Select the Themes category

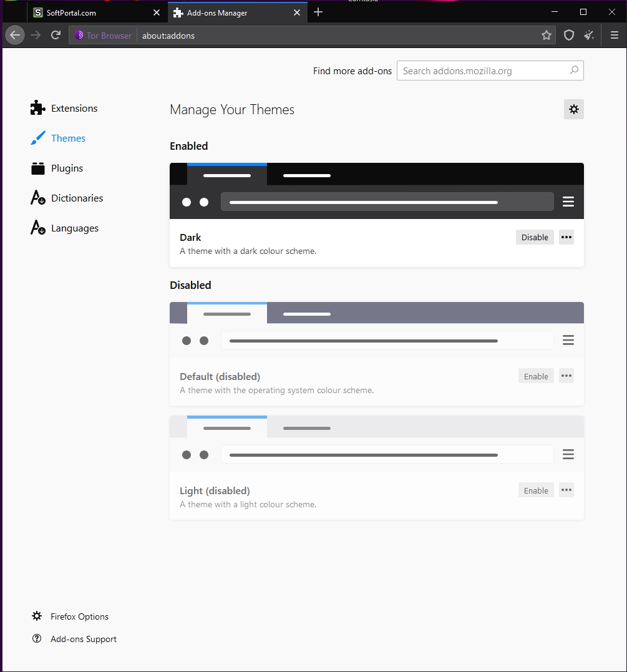pyautogui.click(x=58, y=138)
